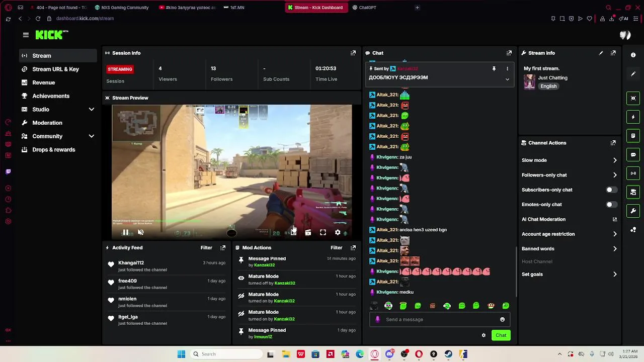Open Achievements page in sidebar
The height and width of the screenshot is (362, 644).
pyautogui.click(x=58, y=96)
